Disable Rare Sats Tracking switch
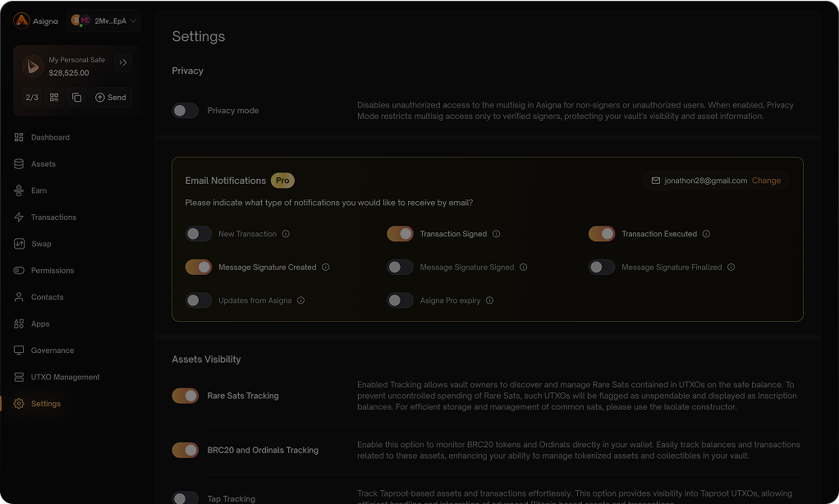 186,396
